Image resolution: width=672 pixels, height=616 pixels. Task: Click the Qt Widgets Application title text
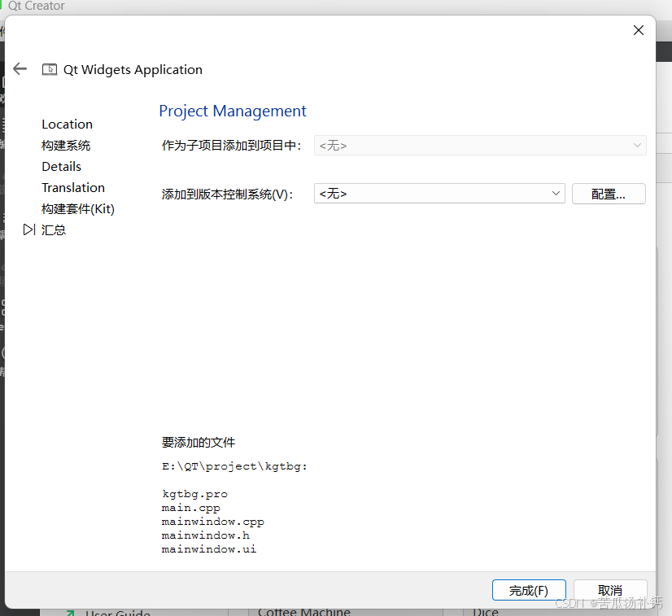pyautogui.click(x=133, y=69)
